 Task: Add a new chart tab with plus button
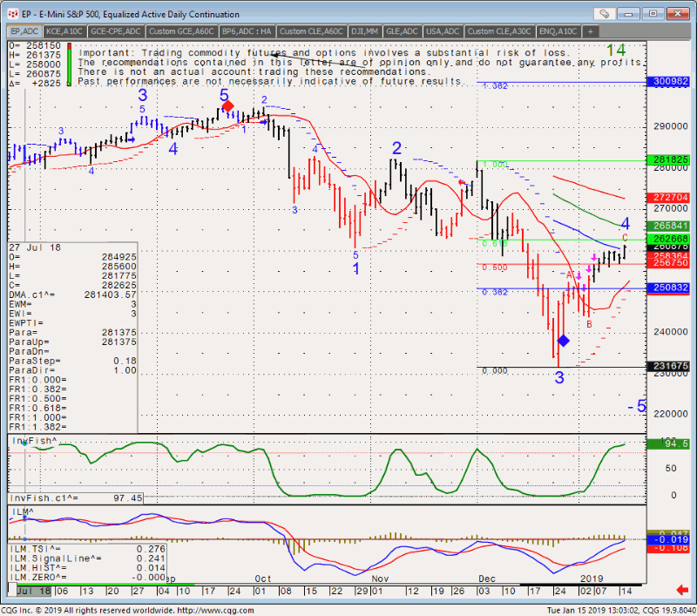[x=592, y=31]
